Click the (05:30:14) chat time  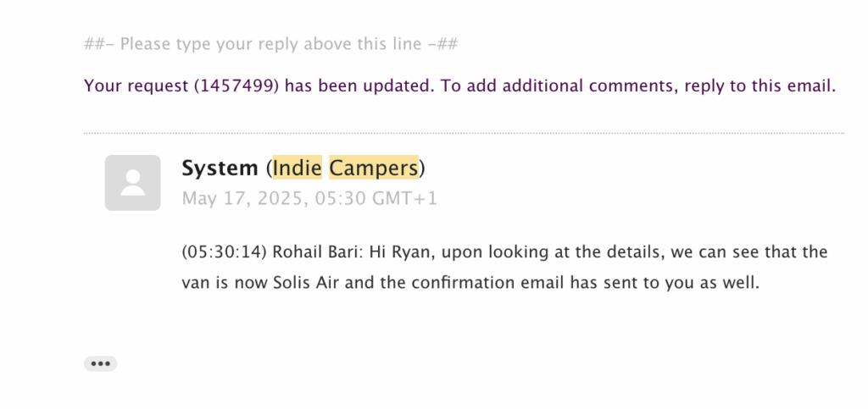(224, 252)
